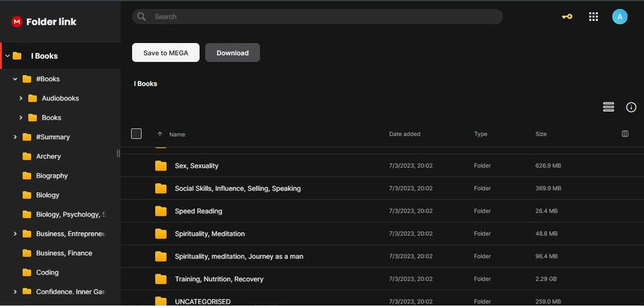This screenshot has height=306, width=644.
Task: Sort by the Name column header
Action: 177,134
